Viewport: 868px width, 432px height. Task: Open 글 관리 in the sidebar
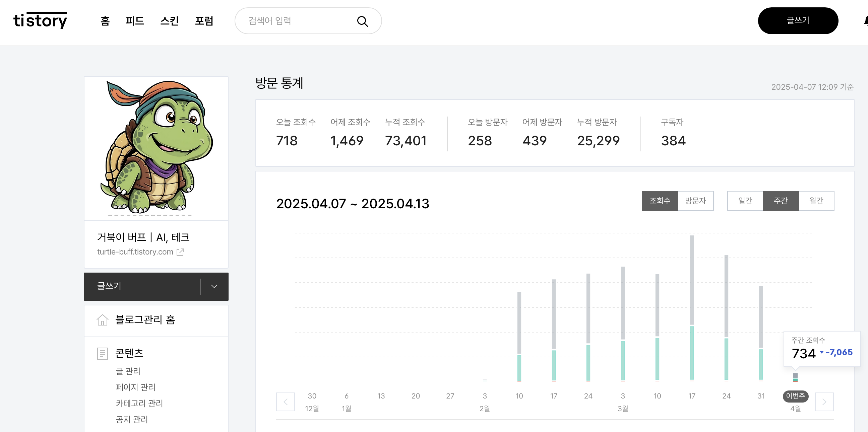coord(128,371)
